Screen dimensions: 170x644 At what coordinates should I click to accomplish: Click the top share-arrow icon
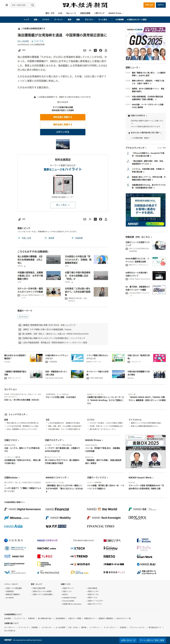106,51
